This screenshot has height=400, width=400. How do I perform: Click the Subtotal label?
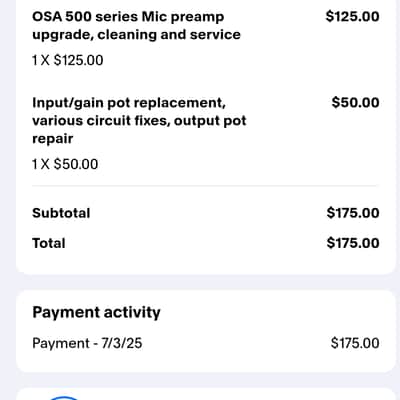(61, 213)
